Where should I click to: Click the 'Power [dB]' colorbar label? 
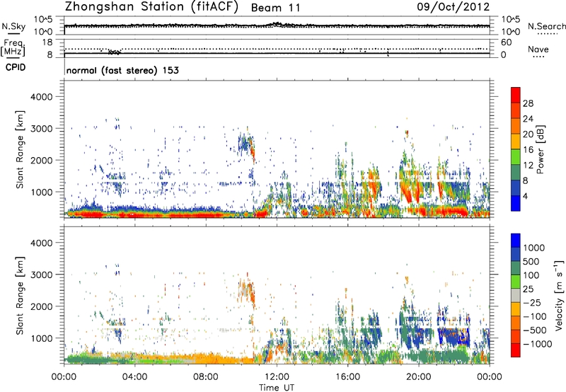[x=540, y=149]
